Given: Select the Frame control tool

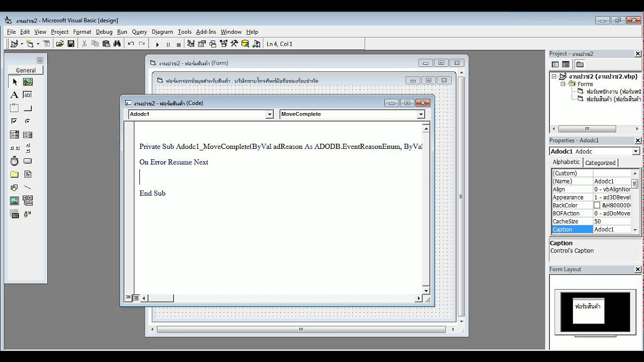Looking at the screenshot, I should coord(14,108).
